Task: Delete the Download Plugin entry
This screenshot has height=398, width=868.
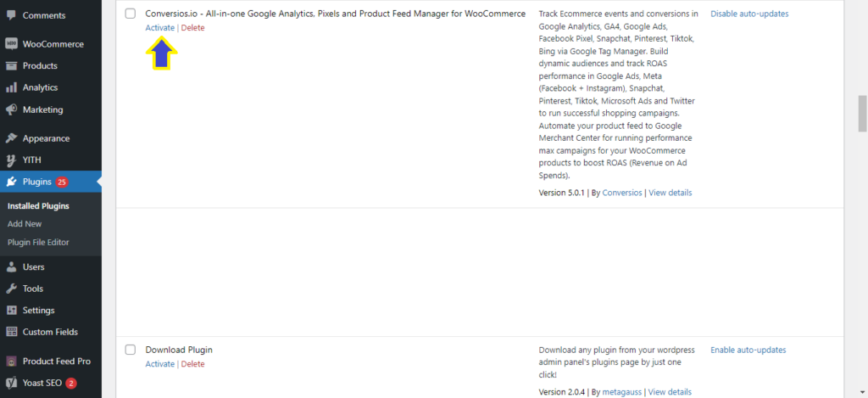Action: pos(192,364)
